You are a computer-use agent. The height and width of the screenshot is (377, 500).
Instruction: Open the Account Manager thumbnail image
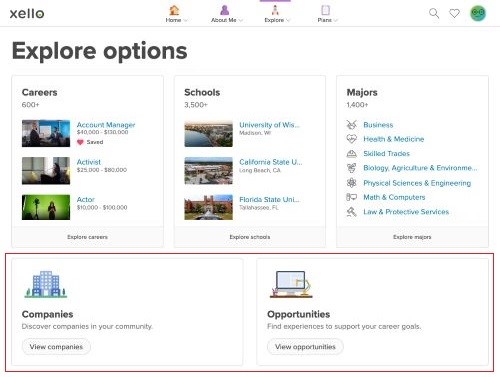click(46, 133)
